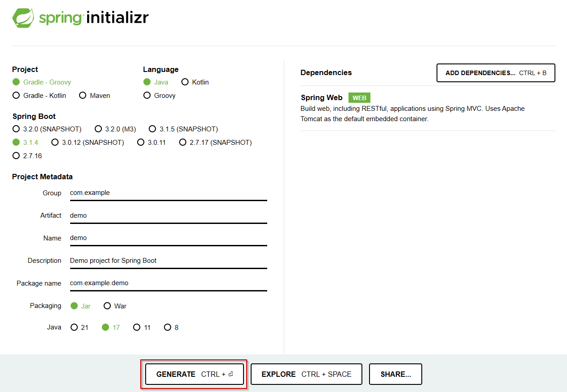Select Spring Boot 3.0.12 (SNAPSHOT)
Image resolution: width=567 pixels, height=392 pixels.
pos(88,143)
